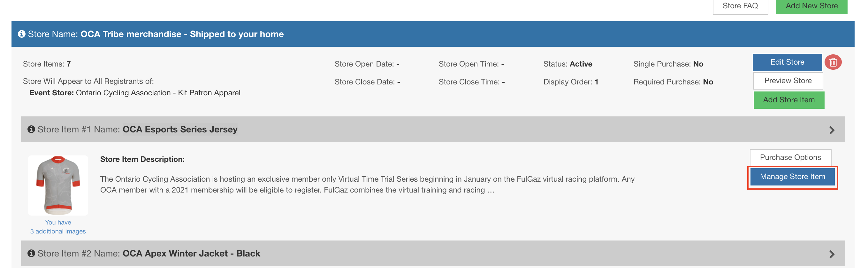Click the OCA Tribe merchandise store name header

(182, 34)
